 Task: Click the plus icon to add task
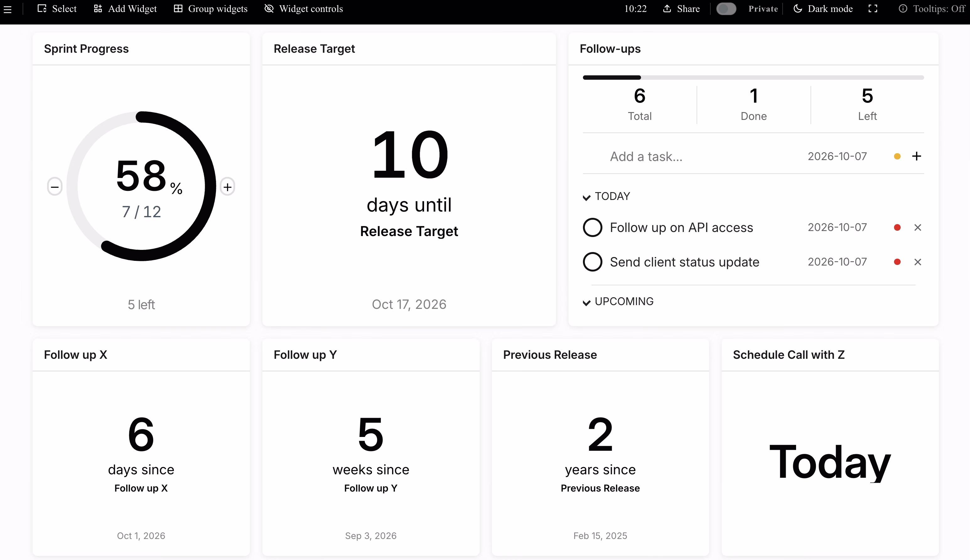pyautogui.click(x=917, y=156)
